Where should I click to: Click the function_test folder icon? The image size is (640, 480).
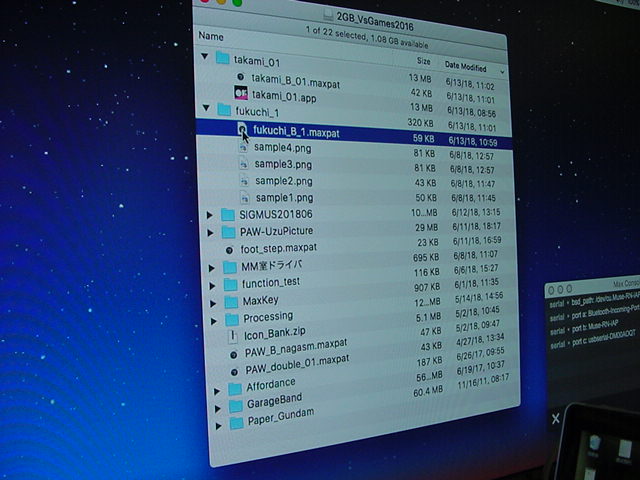pos(231,285)
